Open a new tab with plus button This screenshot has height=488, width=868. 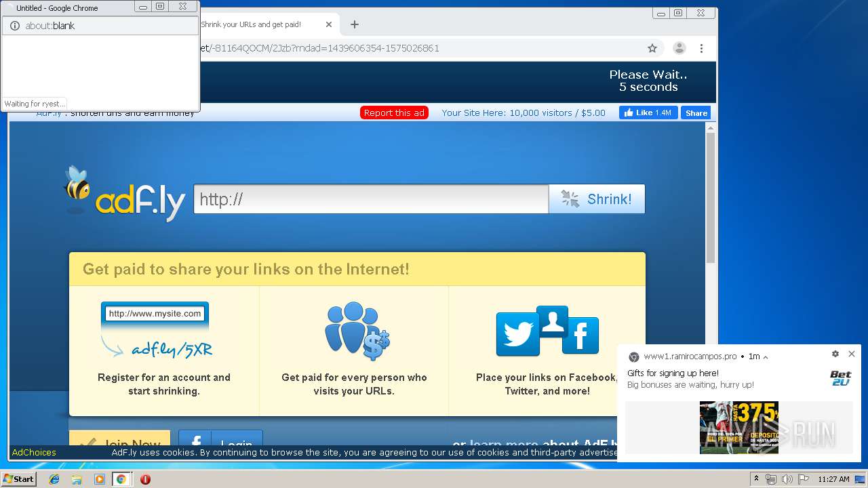click(x=354, y=24)
